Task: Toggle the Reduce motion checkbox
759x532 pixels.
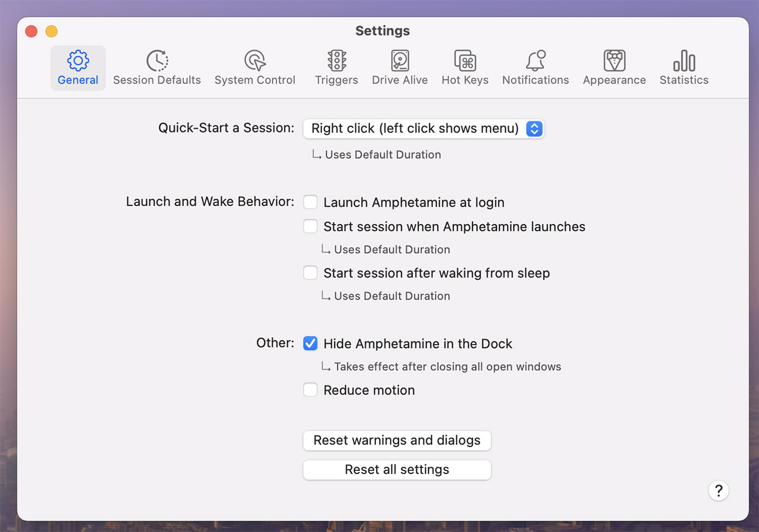Action: click(311, 390)
